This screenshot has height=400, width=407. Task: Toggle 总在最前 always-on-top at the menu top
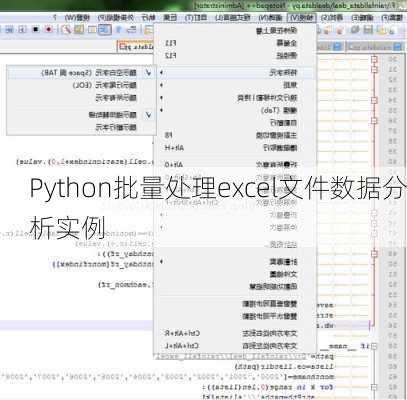pyautogui.click(x=235, y=31)
